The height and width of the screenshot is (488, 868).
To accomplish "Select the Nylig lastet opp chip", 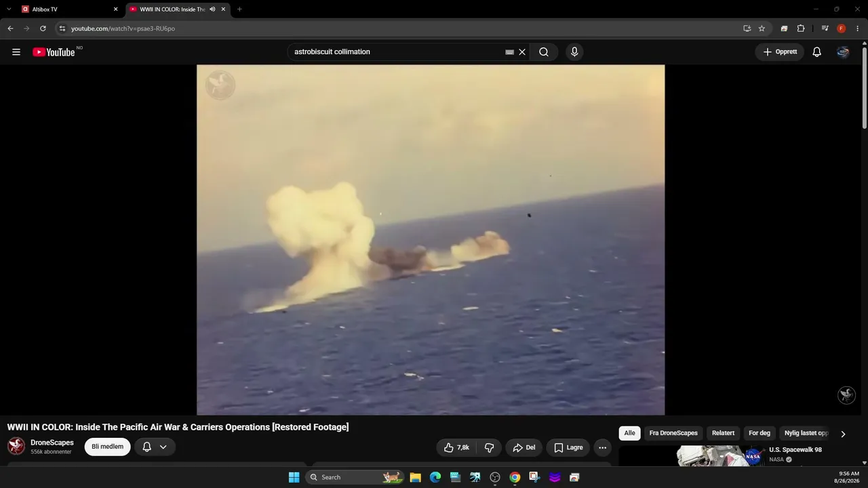I will pos(806,433).
